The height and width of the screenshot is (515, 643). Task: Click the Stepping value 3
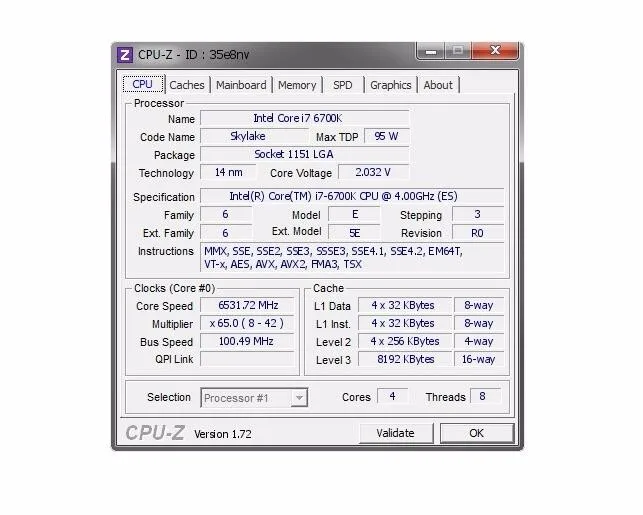click(x=478, y=214)
